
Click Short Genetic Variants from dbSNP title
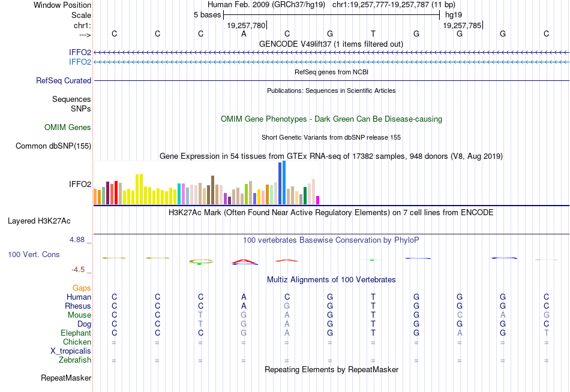(331, 137)
